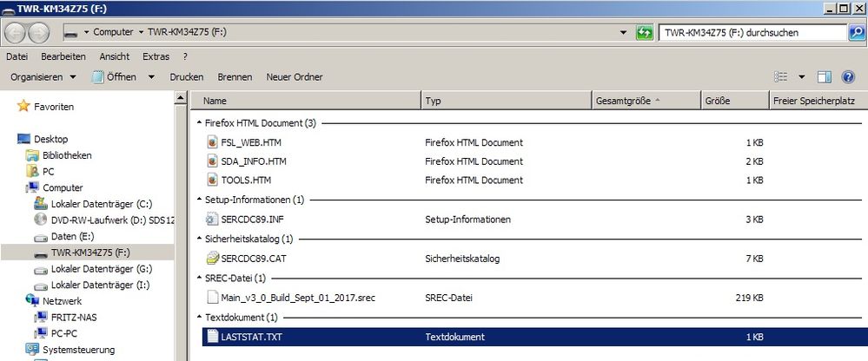
Task: Click the LASTSTAT.TXT file icon
Action: 213,336
